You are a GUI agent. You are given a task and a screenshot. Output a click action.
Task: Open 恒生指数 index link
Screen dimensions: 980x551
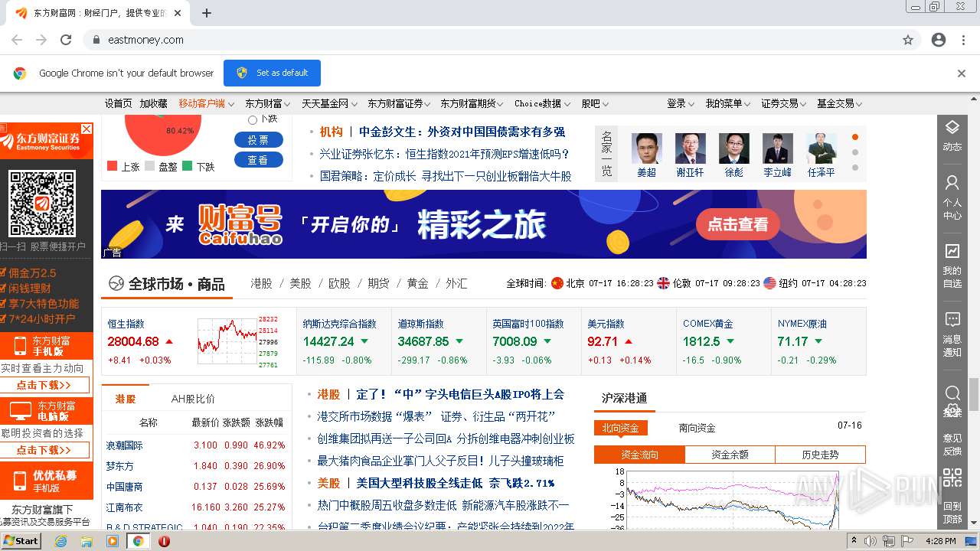pos(126,324)
